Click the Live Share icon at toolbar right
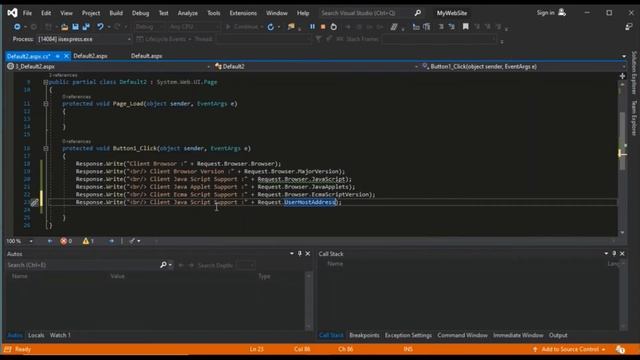 coord(629,27)
